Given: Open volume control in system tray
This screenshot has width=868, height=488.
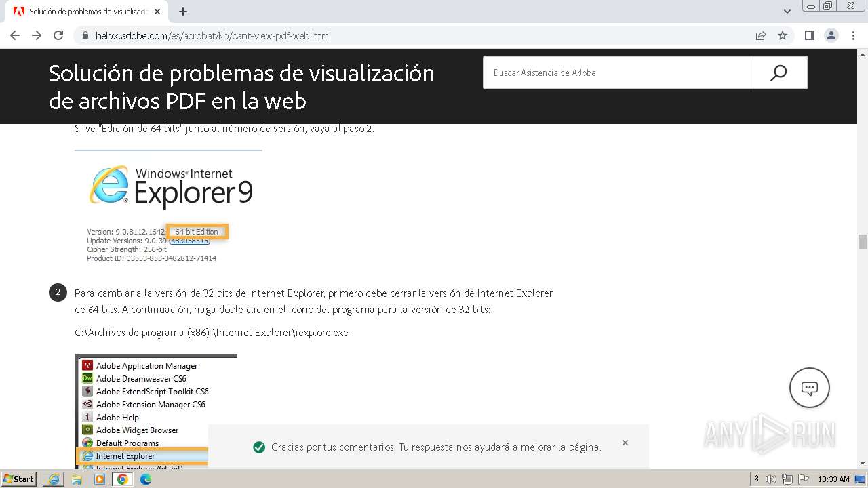Looking at the screenshot, I should pyautogui.click(x=771, y=479).
